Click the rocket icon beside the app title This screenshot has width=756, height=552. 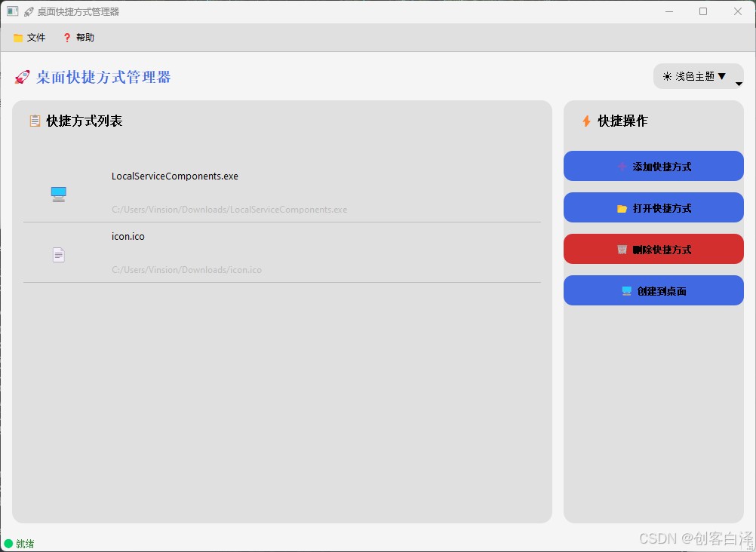pyautogui.click(x=22, y=77)
